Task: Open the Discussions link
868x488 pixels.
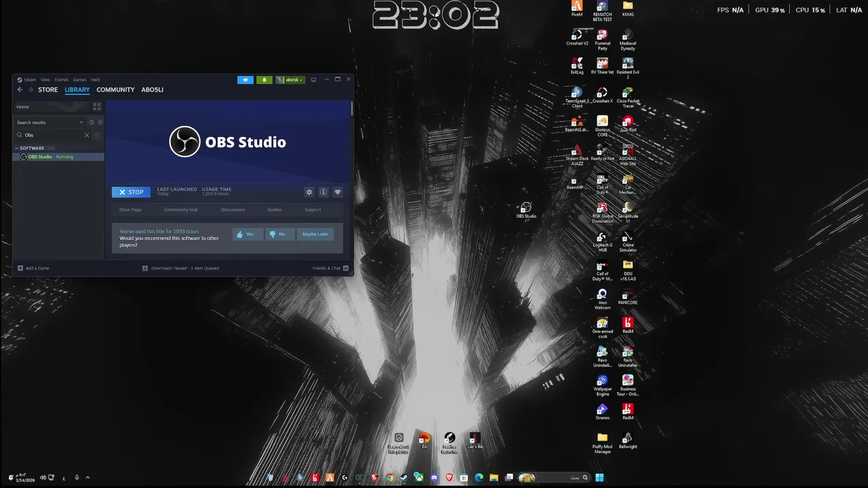Action: (233, 209)
